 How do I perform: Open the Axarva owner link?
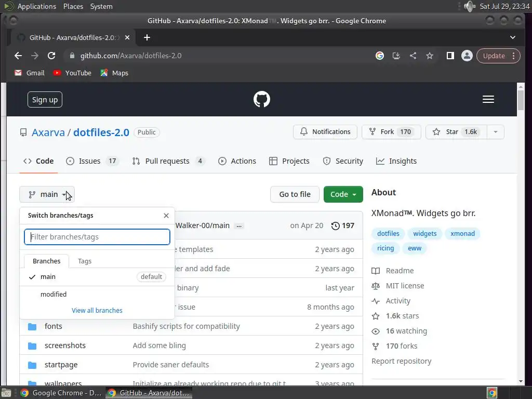pos(48,132)
